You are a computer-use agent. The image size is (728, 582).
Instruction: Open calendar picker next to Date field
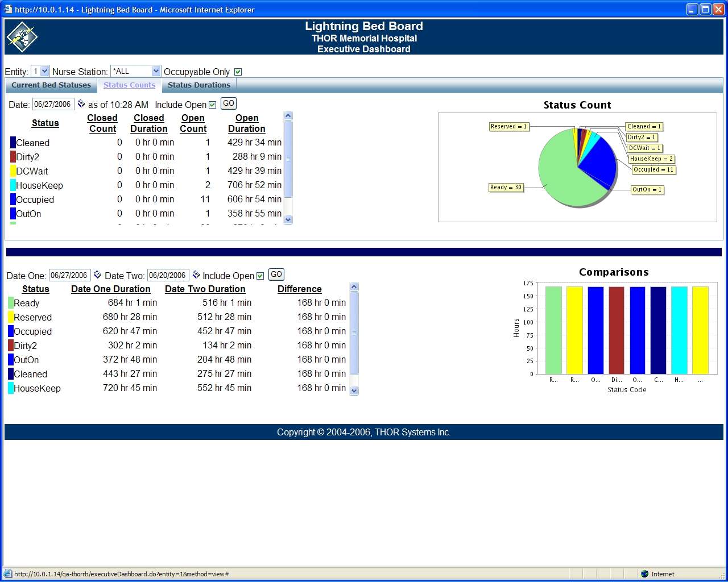click(81, 103)
